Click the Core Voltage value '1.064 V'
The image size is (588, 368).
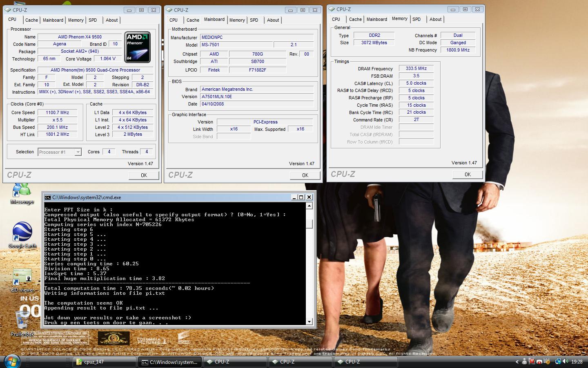[x=108, y=58]
